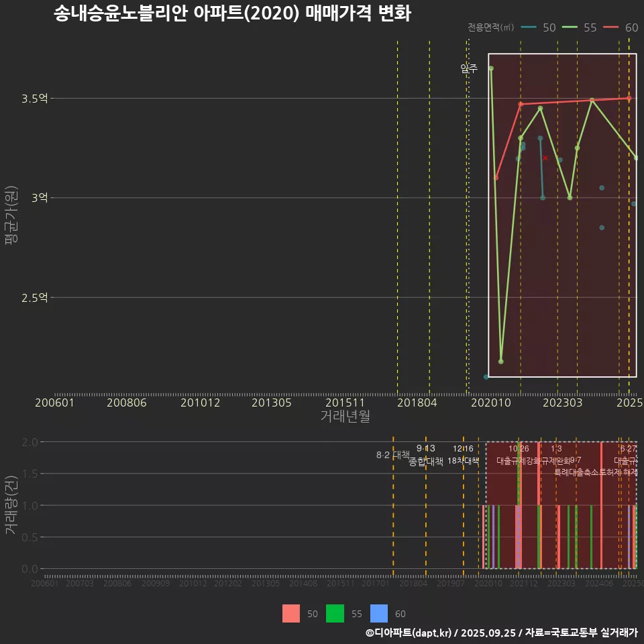The height and width of the screenshot is (644, 644).
Task: Select the red 50 swatch in the bottom legend
Action: tap(291, 613)
